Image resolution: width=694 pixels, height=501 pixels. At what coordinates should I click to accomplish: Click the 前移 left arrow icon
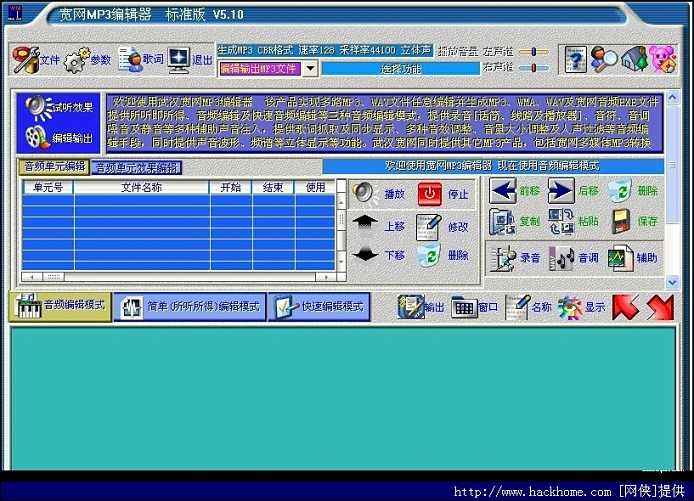(503, 191)
